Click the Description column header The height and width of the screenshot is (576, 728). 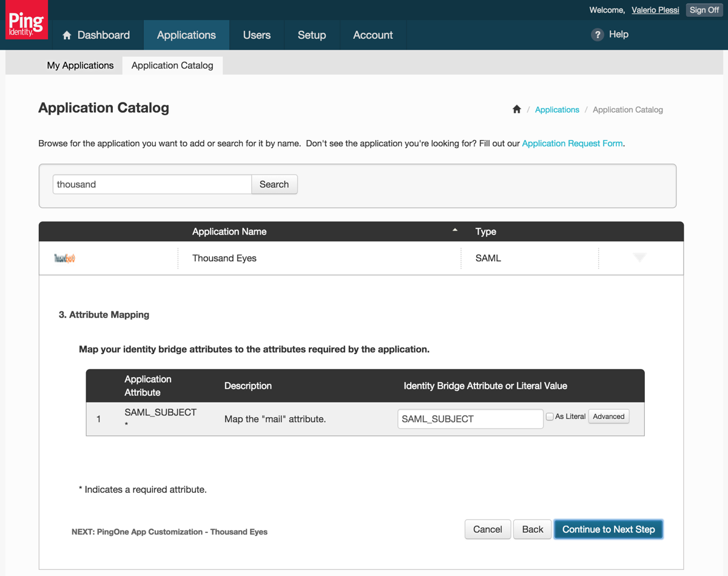[248, 386]
